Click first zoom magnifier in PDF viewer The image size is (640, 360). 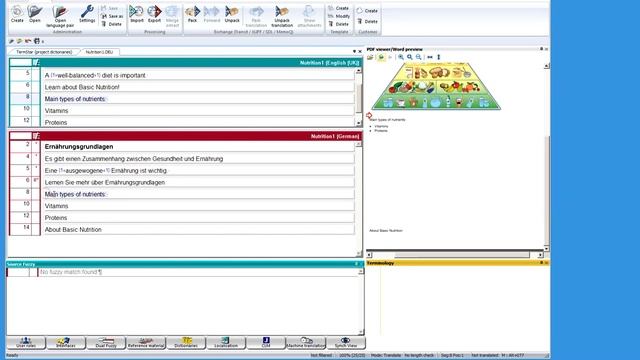click(401, 57)
